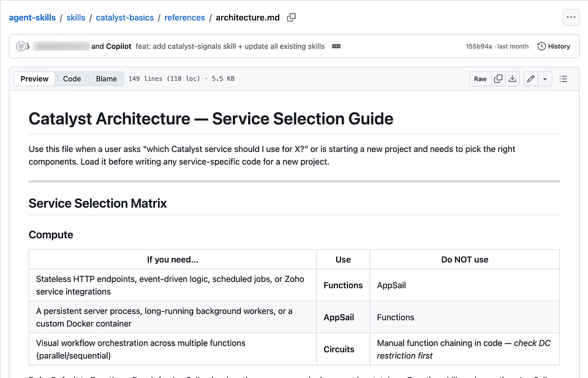588x378 pixels.
Task: Open the document outline icon
Action: pos(563,79)
